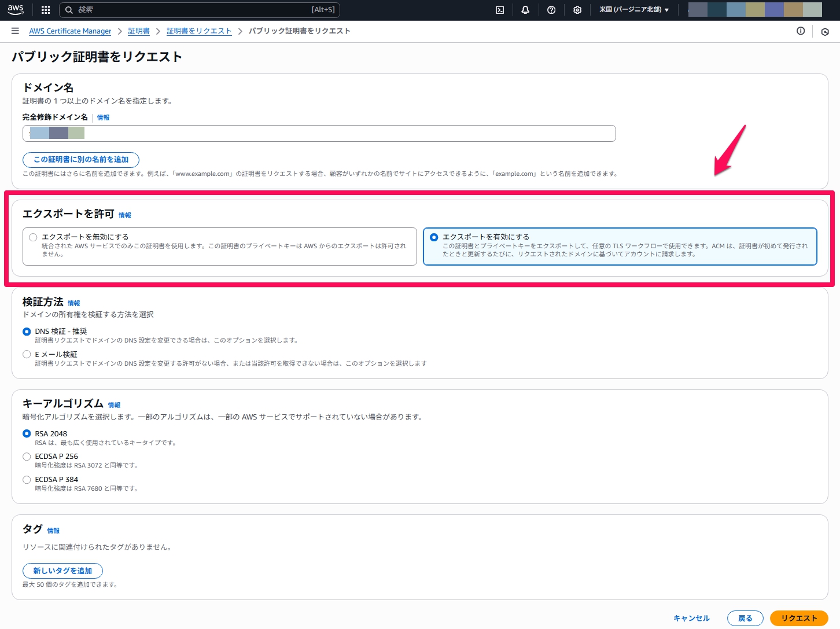Go to 証明書 breadcrumb
Screen dimensions: 840x629
[x=139, y=31]
